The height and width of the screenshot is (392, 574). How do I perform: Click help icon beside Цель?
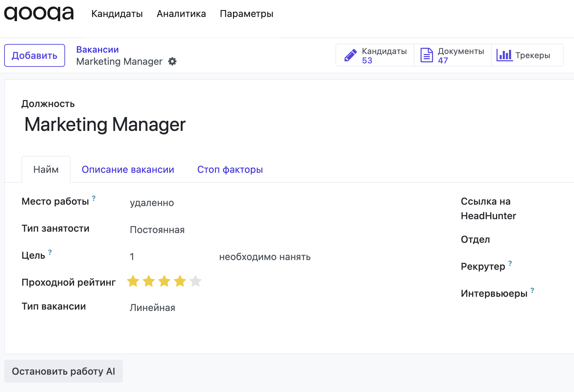[x=50, y=252]
